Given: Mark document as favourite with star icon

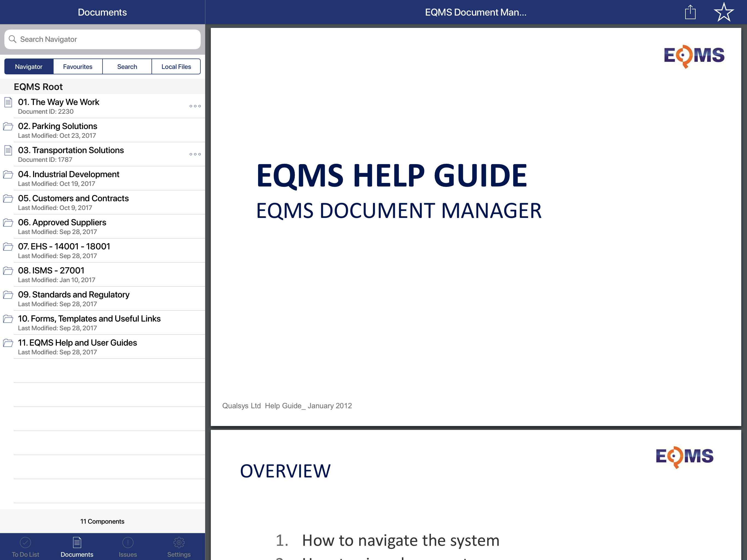Looking at the screenshot, I should (723, 12).
